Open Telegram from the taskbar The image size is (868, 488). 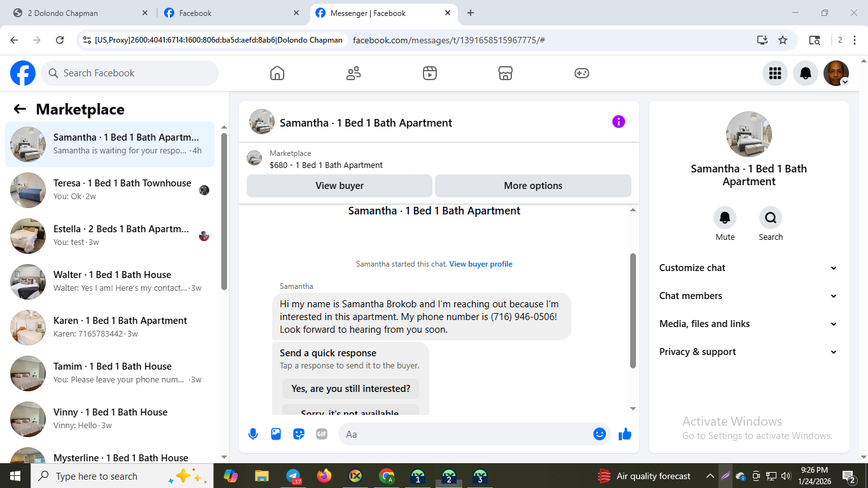(x=293, y=476)
